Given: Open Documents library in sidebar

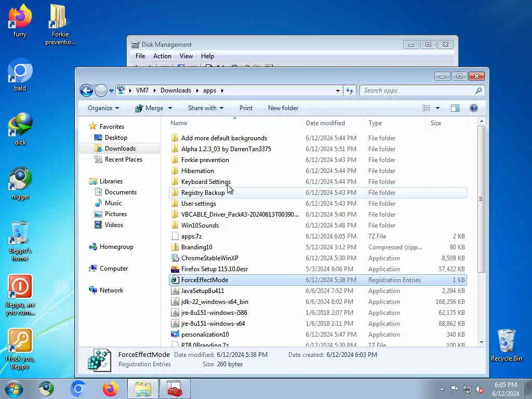Looking at the screenshot, I should 121,192.
